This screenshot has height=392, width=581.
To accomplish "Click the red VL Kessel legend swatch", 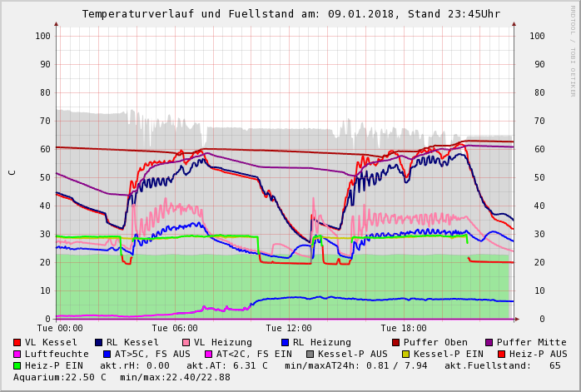I will click(x=17, y=342).
